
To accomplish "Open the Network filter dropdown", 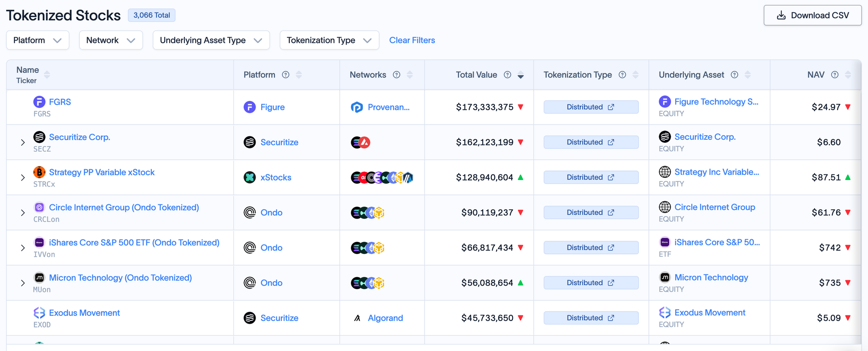I will pyautogui.click(x=111, y=40).
